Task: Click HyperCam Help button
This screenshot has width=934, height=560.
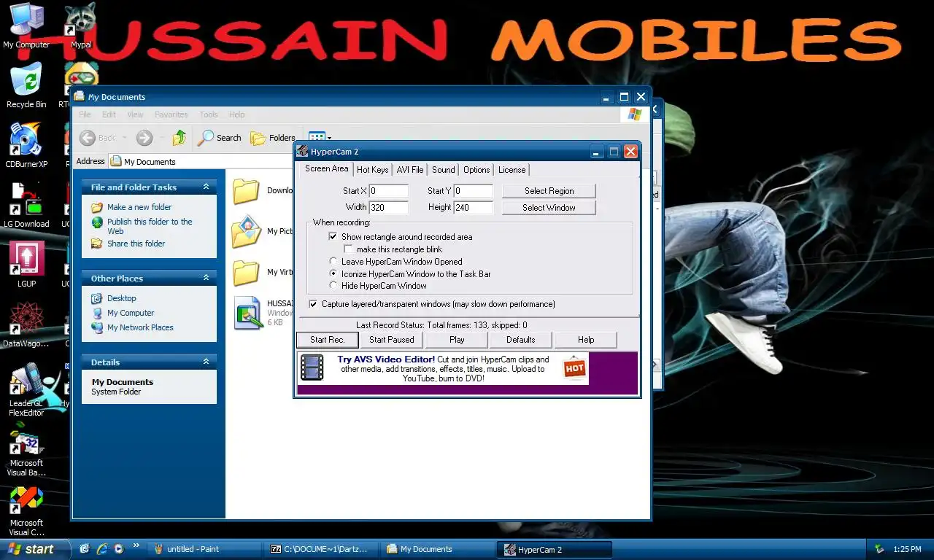Action: click(586, 340)
